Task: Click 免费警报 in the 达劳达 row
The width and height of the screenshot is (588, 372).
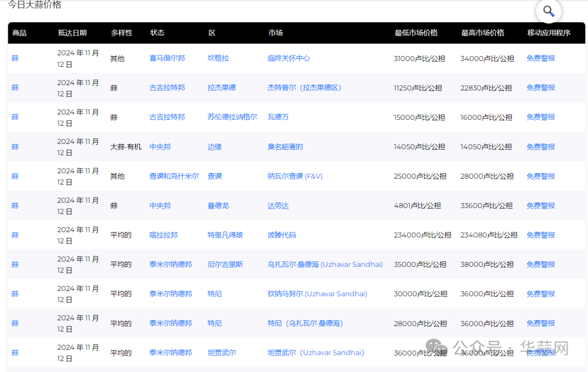Action: (541, 205)
